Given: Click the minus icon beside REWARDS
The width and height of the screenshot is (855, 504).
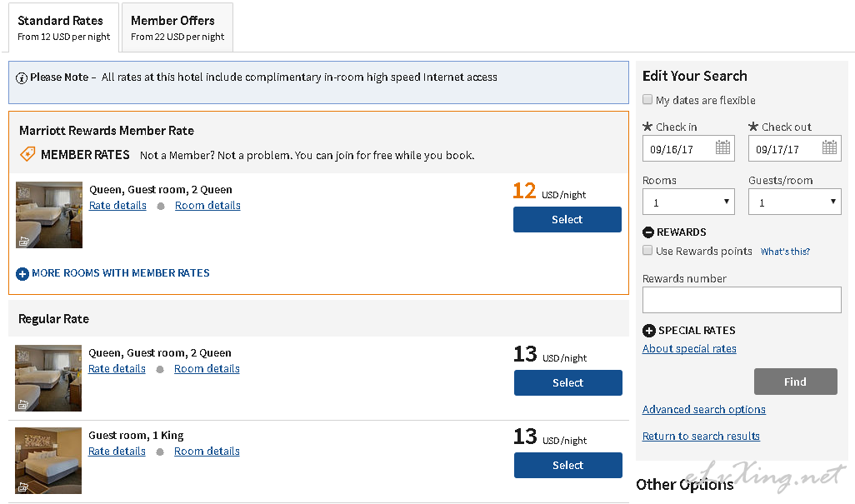Looking at the screenshot, I should pyautogui.click(x=648, y=232).
